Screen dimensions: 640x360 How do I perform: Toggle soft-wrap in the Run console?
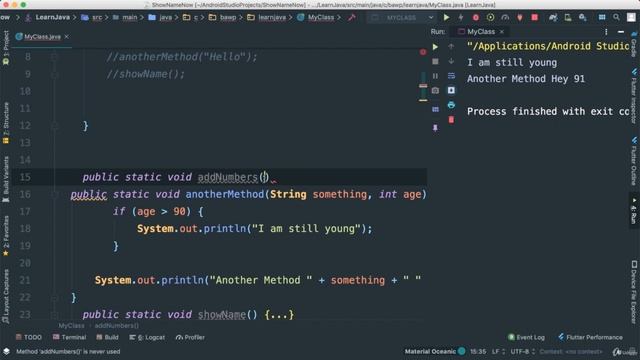451,76
